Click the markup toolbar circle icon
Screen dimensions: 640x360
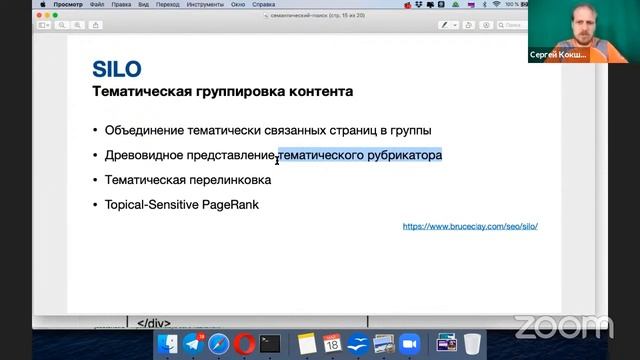[486, 25]
